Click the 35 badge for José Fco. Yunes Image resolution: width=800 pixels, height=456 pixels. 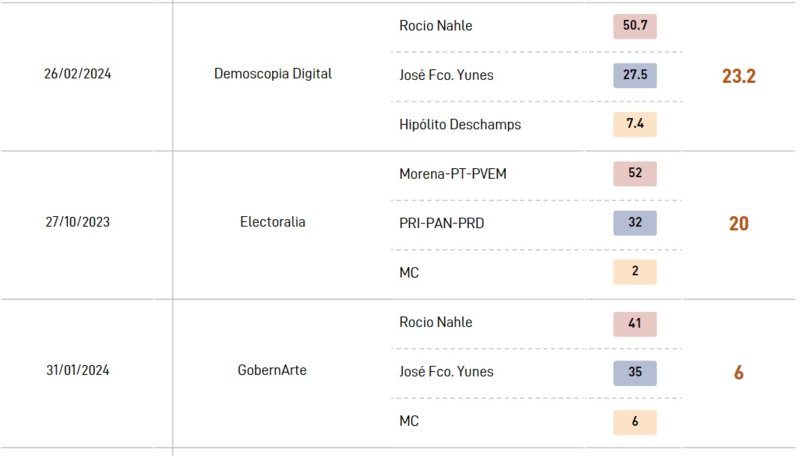(635, 373)
